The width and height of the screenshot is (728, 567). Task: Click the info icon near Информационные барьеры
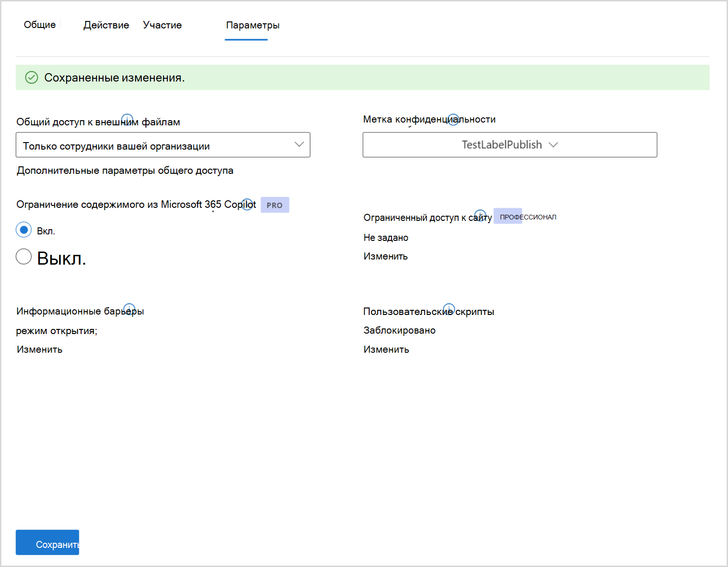point(129,309)
